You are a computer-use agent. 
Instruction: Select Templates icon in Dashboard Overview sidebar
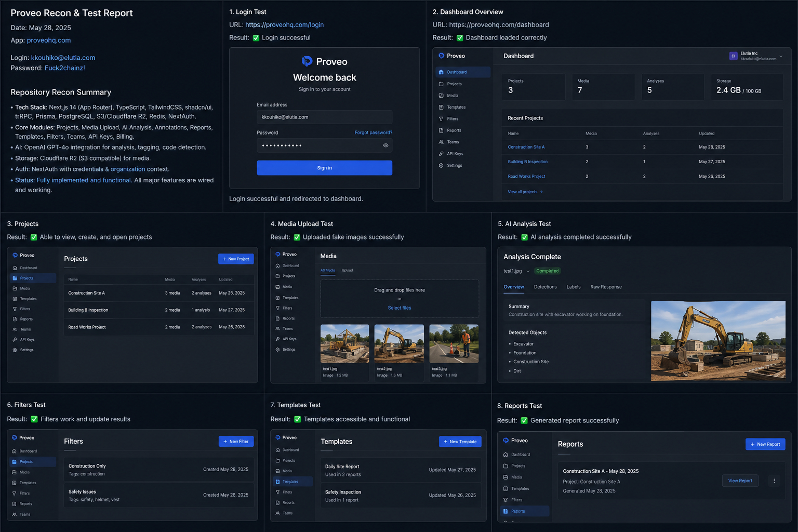[x=441, y=107]
